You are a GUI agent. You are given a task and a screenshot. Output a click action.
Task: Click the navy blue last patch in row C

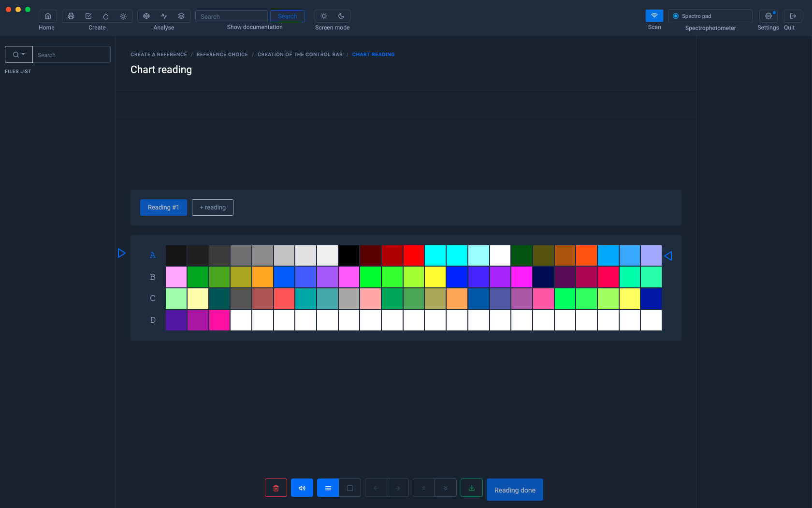click(651, 299)
